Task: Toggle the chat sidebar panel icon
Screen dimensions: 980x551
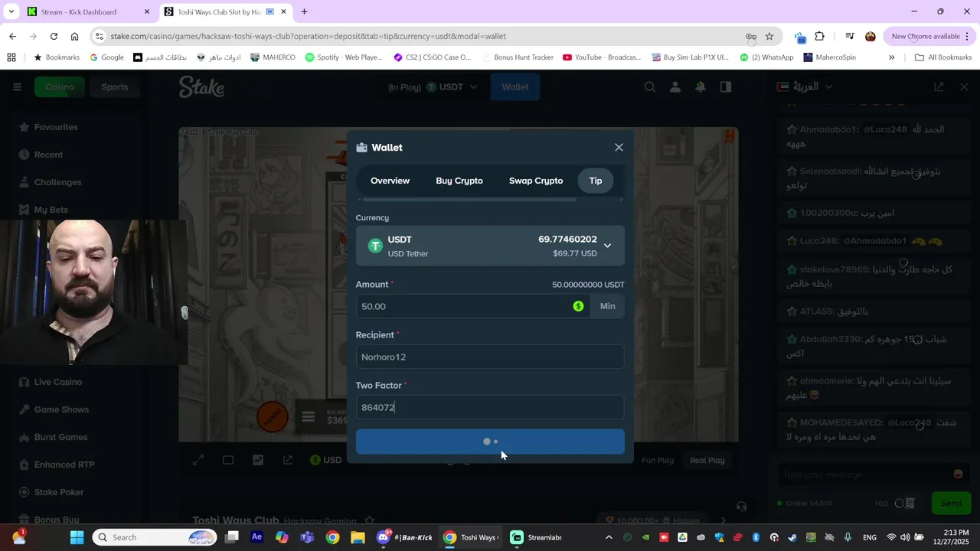Action: tap(726, 87)
